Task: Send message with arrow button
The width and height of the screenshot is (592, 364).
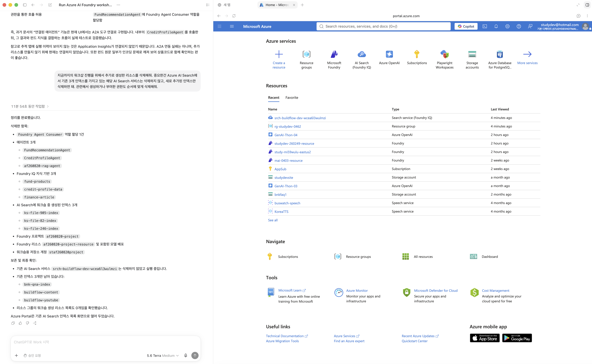Action: pyautogui.click(x=195, y=355)
